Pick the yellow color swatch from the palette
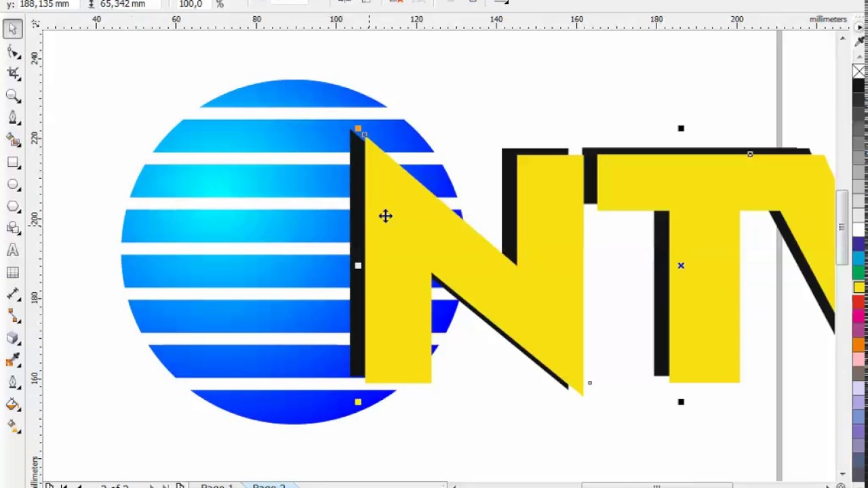The image size is (868, 488). [x=859, y=287]
